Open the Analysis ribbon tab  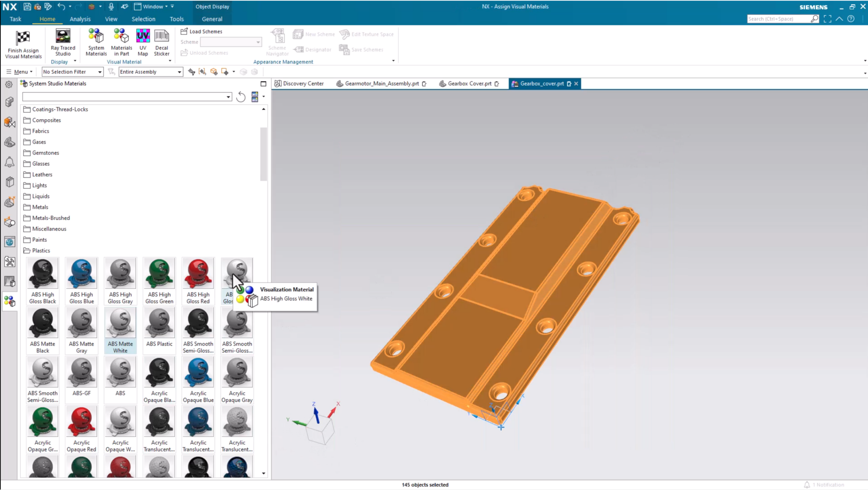click(x=80, y=19)
